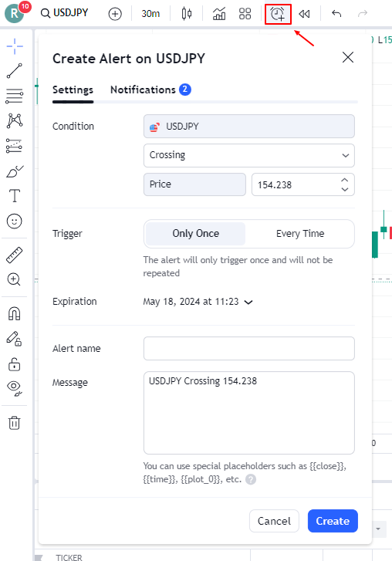Click the Cancel button
The width and height of the screenshot is (392, 561).
point(275,521)
